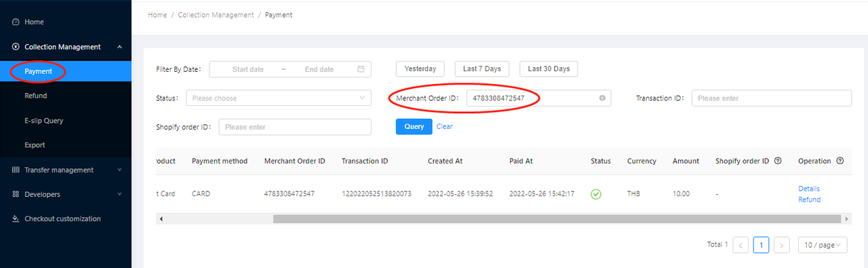Click the Transaction ID input field
868x268 pixels.
(x=771, y=98)
